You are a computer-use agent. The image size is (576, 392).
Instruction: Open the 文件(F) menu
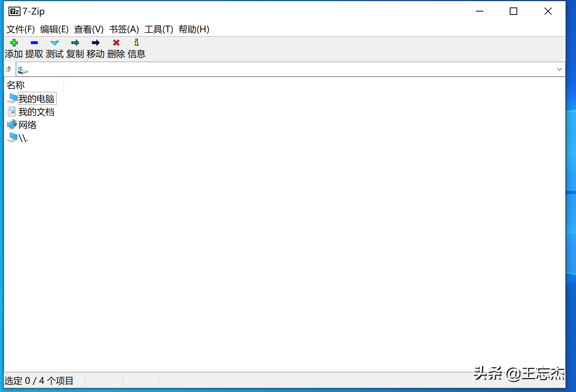[20, 29]
